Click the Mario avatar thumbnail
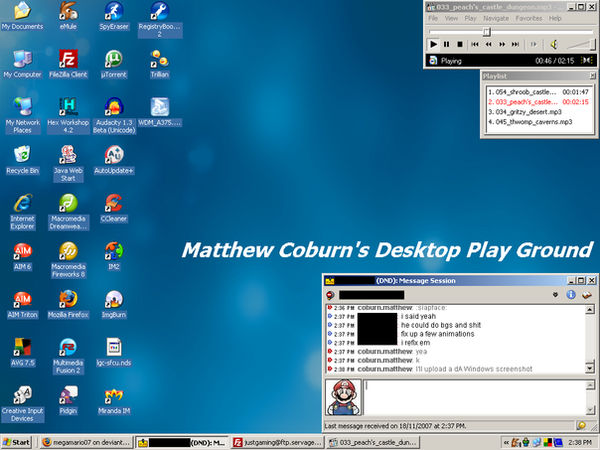 point(343,398)
